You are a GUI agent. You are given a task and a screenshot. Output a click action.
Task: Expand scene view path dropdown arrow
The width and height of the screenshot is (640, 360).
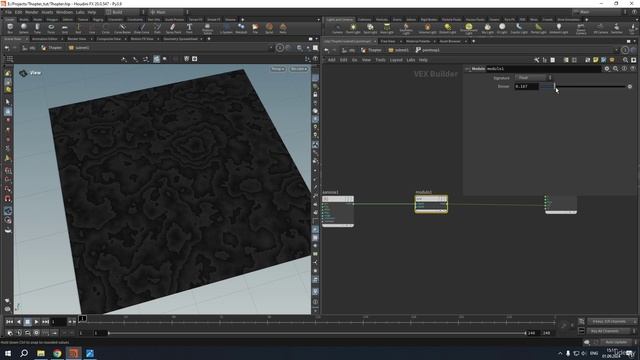coord(271,48)
